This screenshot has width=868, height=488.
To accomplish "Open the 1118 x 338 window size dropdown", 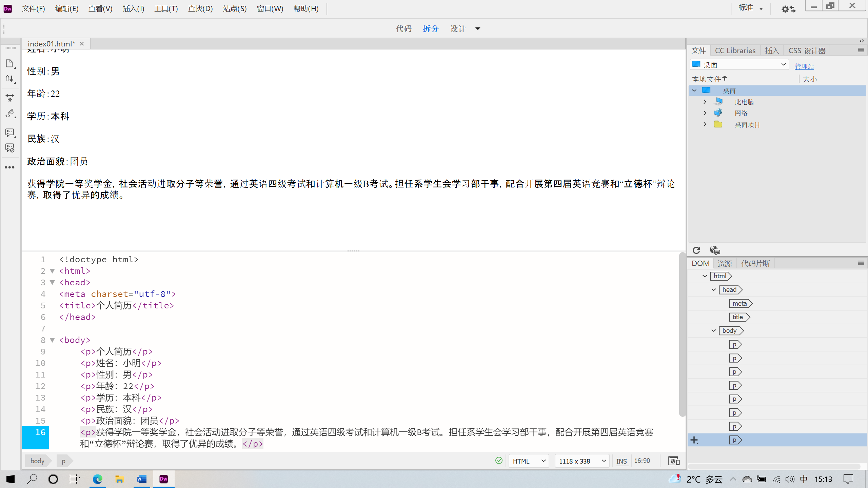I will pyautogui.click(x=581, y=461).
